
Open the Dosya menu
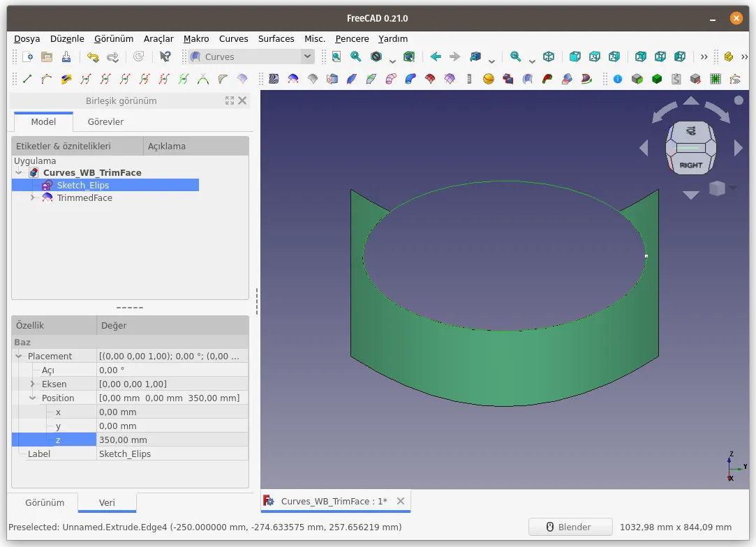click(x=27, y=38)
